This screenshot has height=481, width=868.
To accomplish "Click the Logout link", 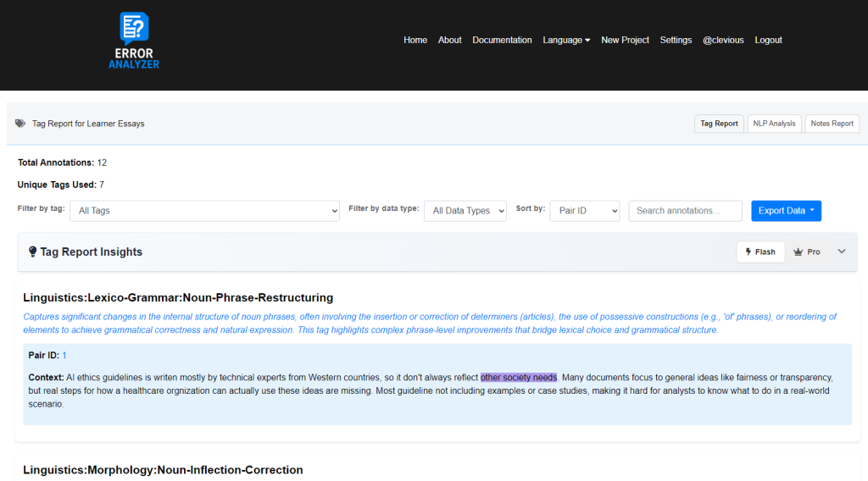I will click(768, 40).
